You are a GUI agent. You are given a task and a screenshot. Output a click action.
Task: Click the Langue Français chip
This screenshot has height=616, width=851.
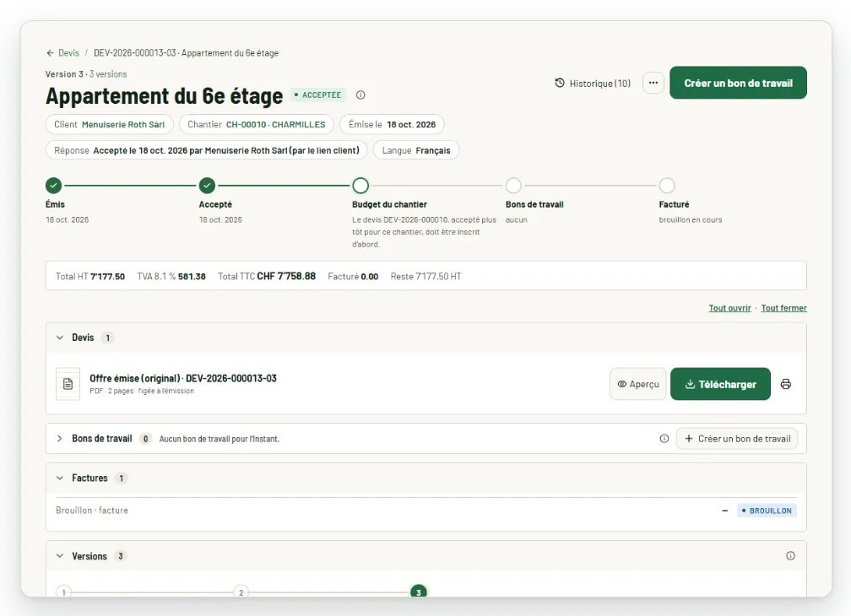[x=416, y=150]
